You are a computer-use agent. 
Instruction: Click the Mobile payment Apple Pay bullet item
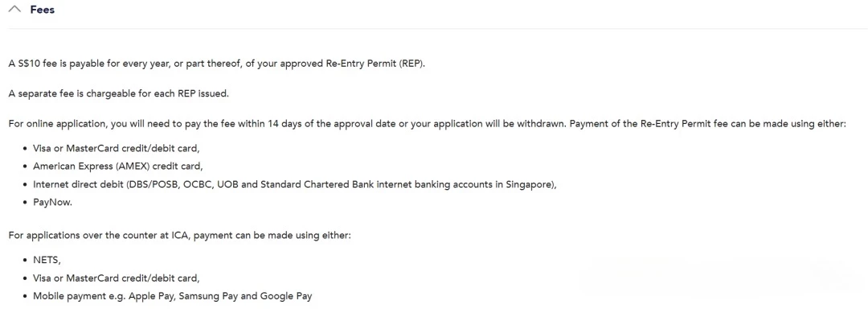click(172, 296)
